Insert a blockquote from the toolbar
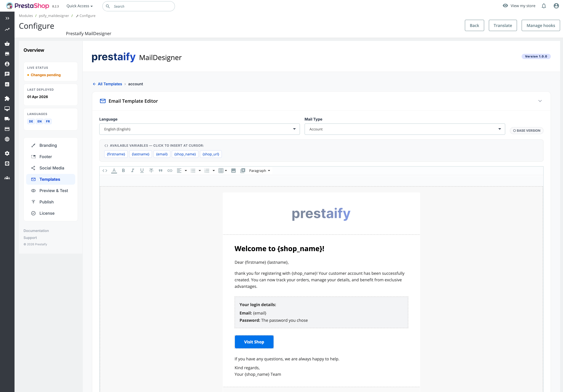The height and width of the screenshot is (392, 563). tap(161, 171)
